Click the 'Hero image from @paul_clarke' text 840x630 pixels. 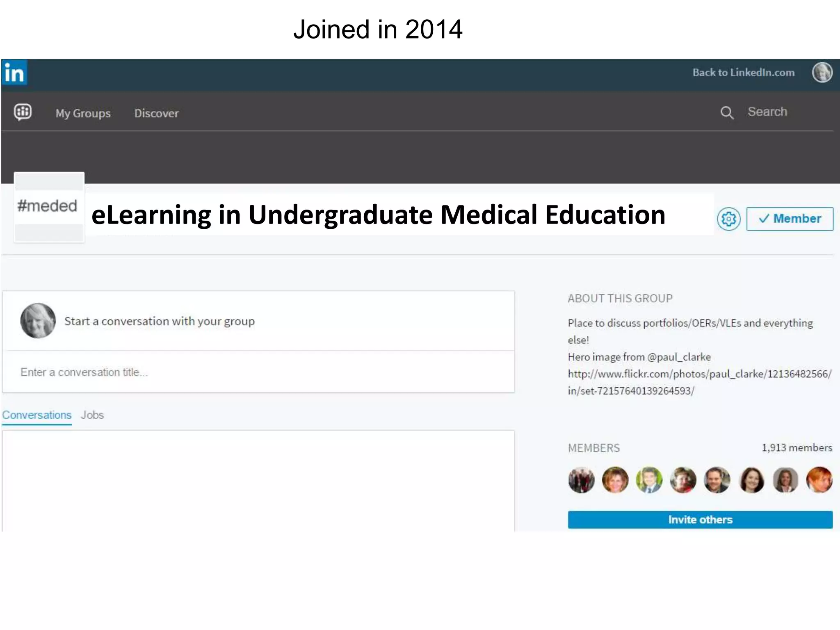639,357
